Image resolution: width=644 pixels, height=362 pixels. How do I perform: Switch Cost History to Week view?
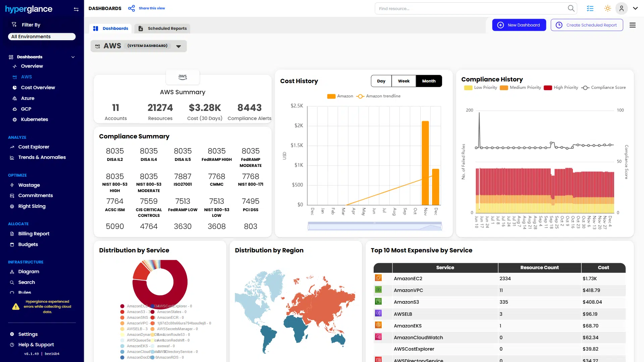[x=404, y=81]
